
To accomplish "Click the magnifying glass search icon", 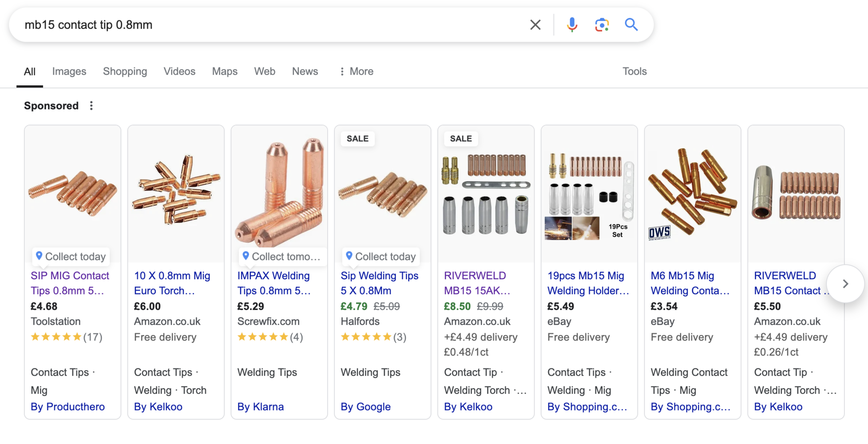I will (x=631, y=24).
